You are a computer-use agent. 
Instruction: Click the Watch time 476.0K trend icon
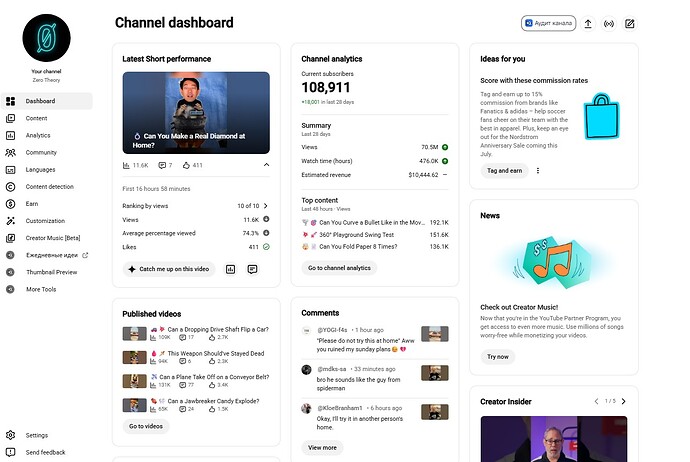pyautogui.click(x=445, y=161)
